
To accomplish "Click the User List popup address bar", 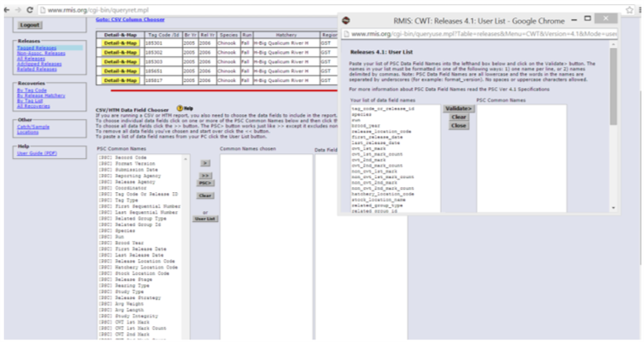I will [x=480, y=34].
